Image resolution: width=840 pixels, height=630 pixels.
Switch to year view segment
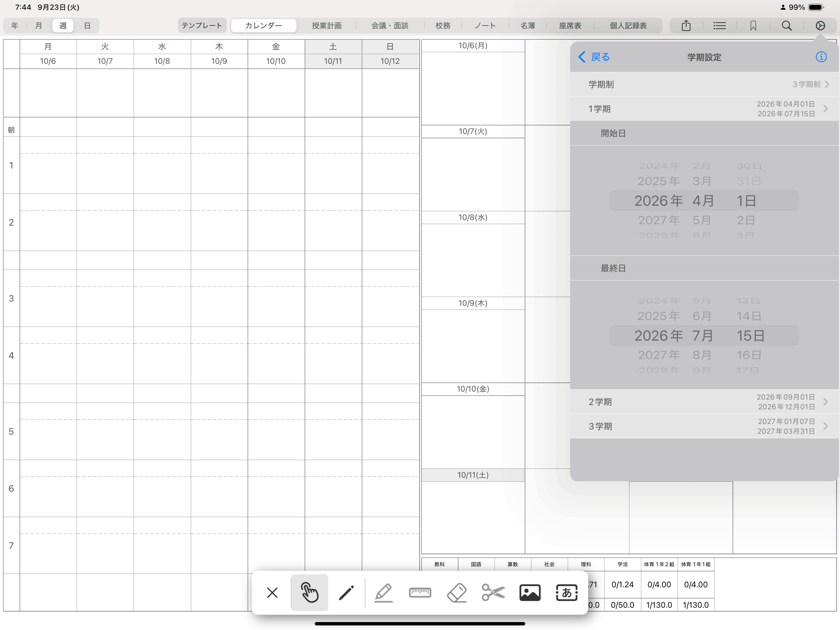[14, 26]
